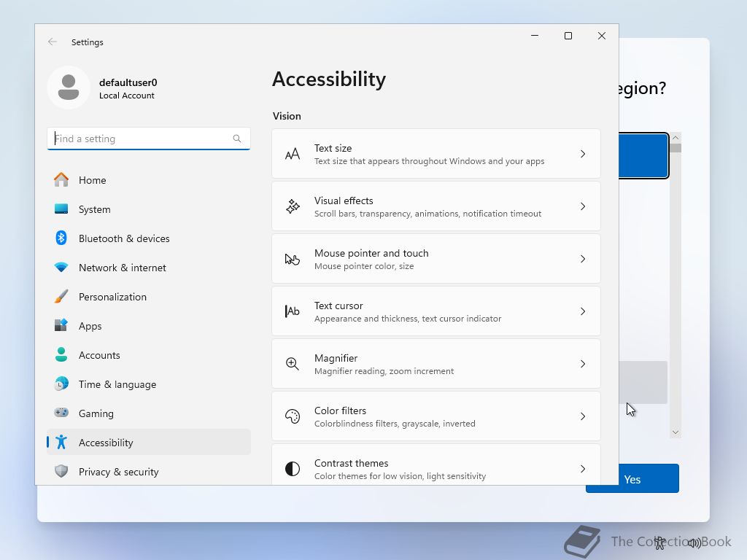
Task: Expand Text size chevron arrow
Action: click(x=583, y=154)
